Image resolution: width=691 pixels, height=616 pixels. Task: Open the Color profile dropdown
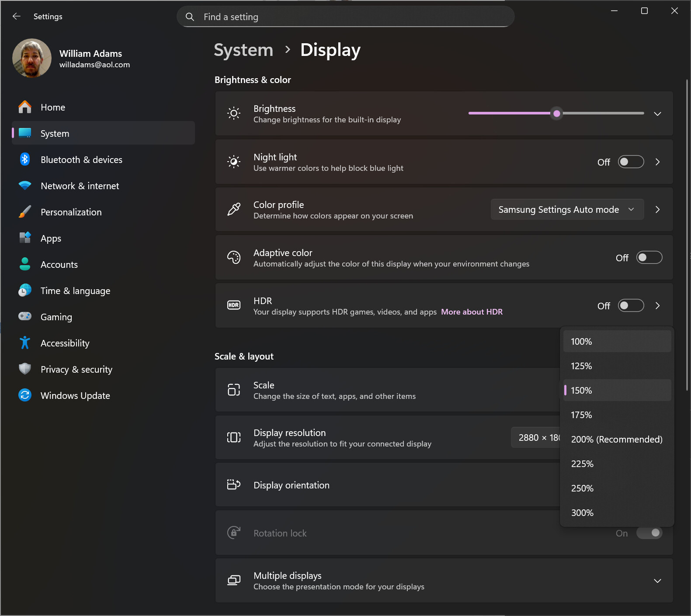pyautogui.click(x=567, y=210)
